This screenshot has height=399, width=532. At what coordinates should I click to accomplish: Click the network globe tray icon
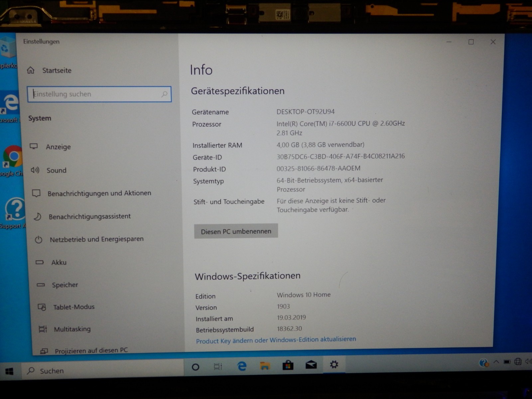518,361
